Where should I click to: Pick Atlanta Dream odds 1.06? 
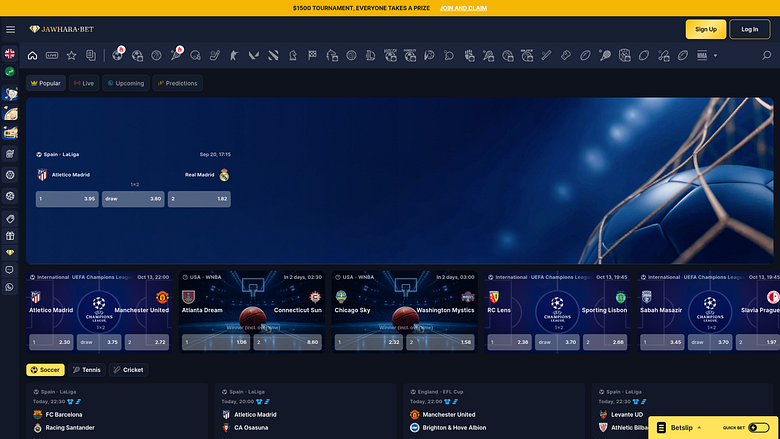(216, 342)
